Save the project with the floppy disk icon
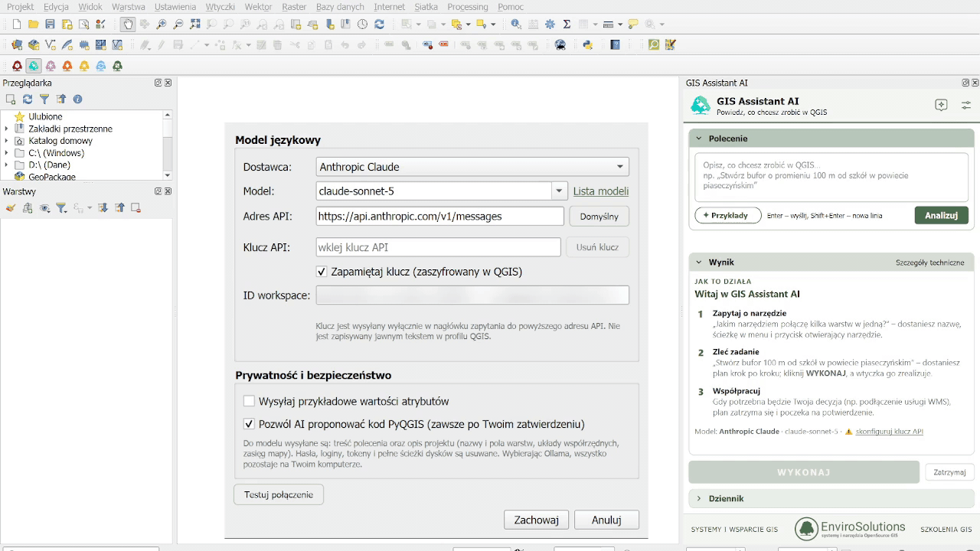The height and width of the screenshot is (551, 980). pyautogui.click(x=51, y=24)
